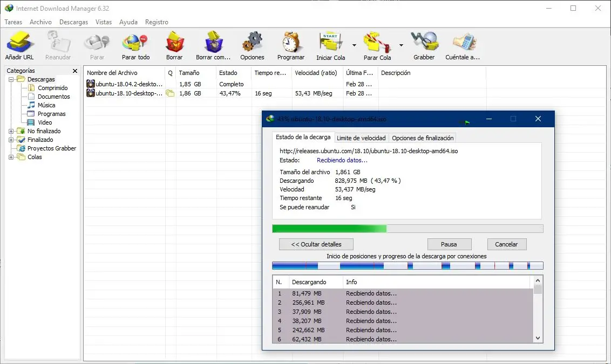
Task: Open the Tareas menu
Action: 13,22
